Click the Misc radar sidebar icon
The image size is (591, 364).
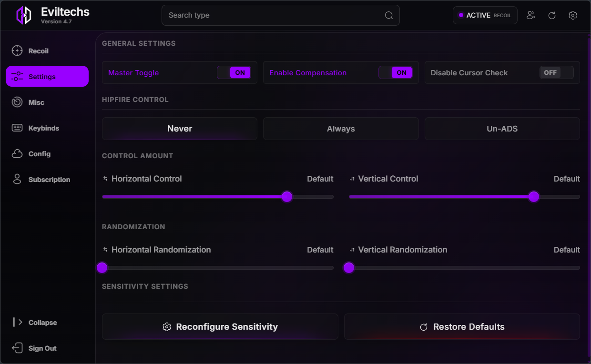[x=17, y=102]
